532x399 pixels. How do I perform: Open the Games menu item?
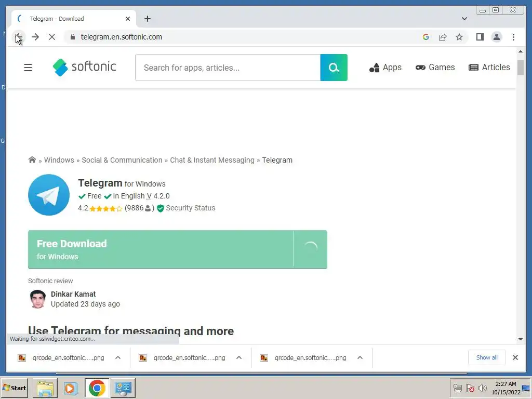[x=435, y=68]
